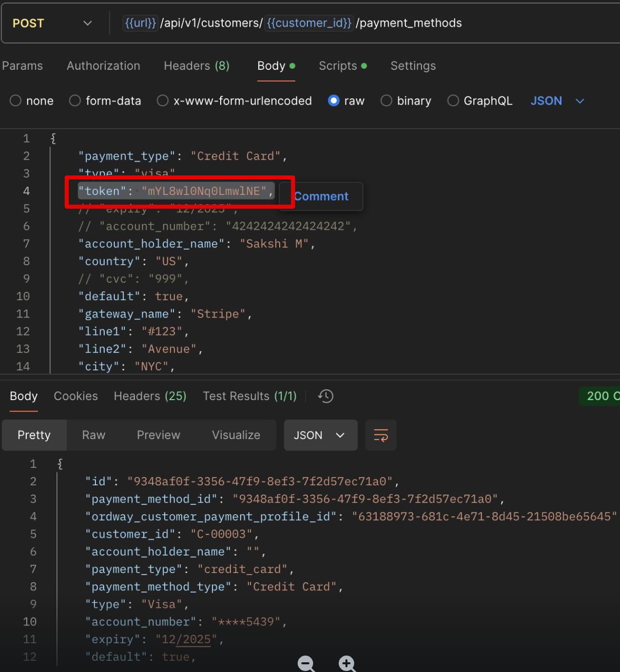Click the request line "line1": "#123"
The width and height of the screenshot is (620, 672).
(x=133, y=331)
